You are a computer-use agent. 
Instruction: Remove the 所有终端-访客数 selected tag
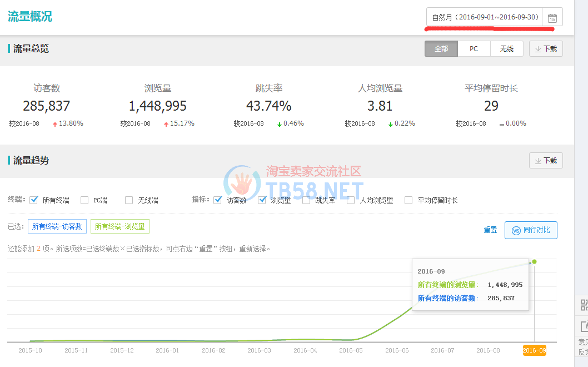[x=57, y=226]
